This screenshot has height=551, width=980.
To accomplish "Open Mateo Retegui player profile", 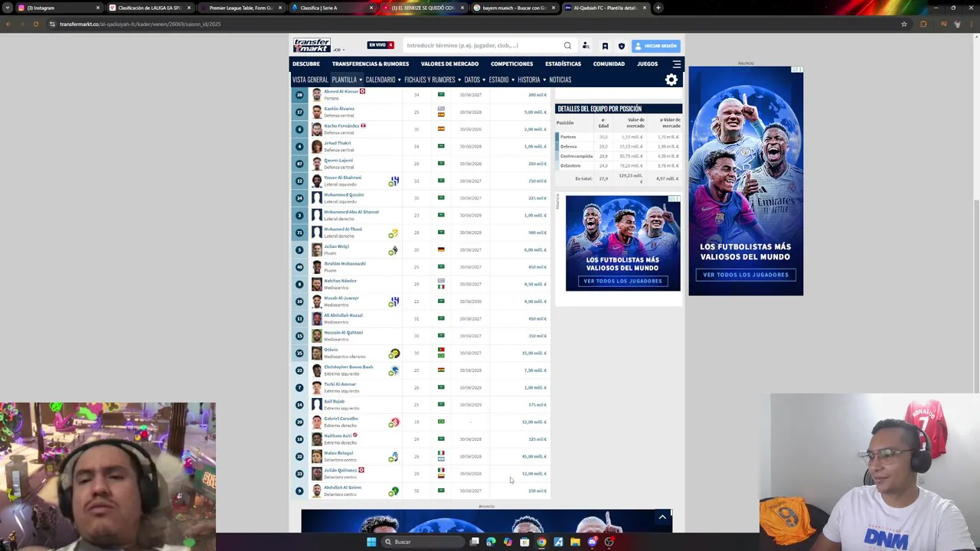I will [338, 453].
